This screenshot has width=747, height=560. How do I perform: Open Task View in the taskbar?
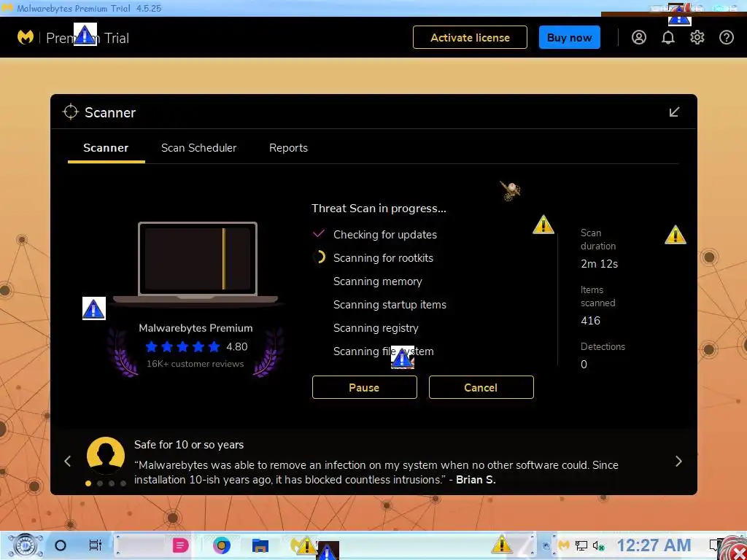tap(96, 545)
